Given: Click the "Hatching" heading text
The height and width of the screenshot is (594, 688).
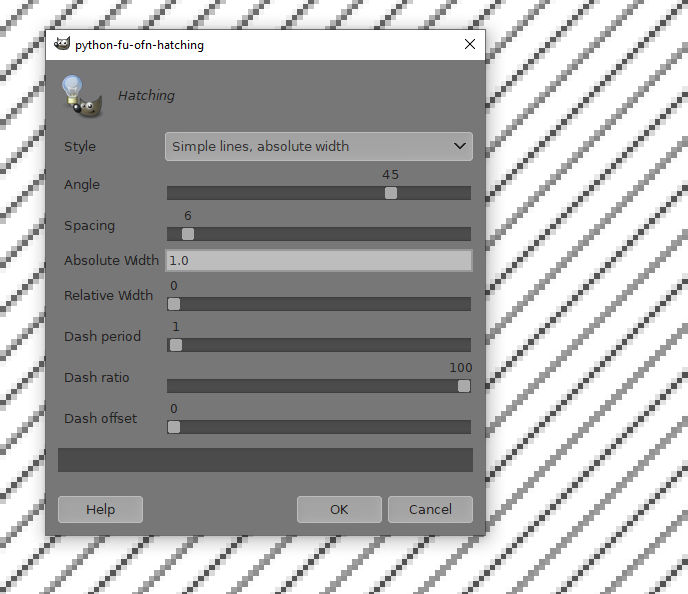Looking at the screenshot, I should (147, 96).
